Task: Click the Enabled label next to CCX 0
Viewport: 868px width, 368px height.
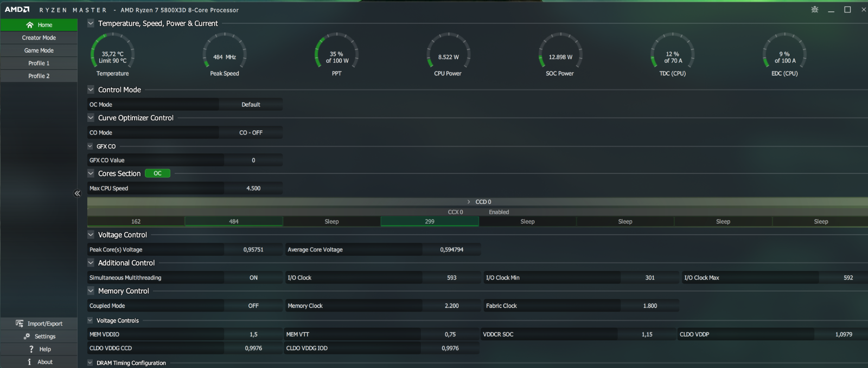Action: 499,212
